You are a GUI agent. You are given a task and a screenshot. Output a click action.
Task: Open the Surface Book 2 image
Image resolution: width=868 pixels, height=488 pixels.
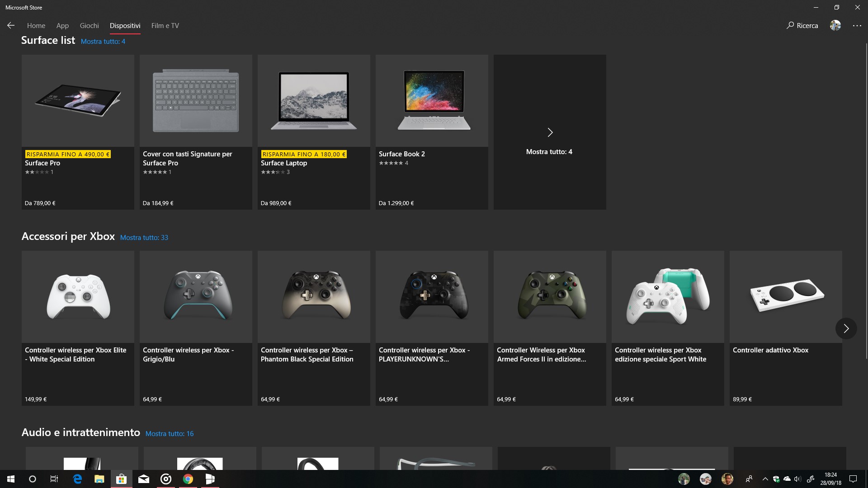(x=432, y=101)
